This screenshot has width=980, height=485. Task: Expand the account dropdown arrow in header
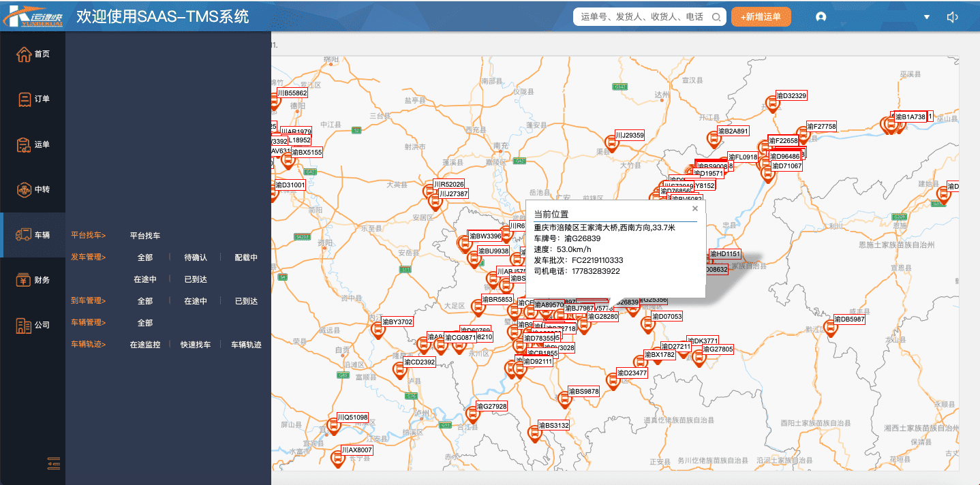coord(926,17)
